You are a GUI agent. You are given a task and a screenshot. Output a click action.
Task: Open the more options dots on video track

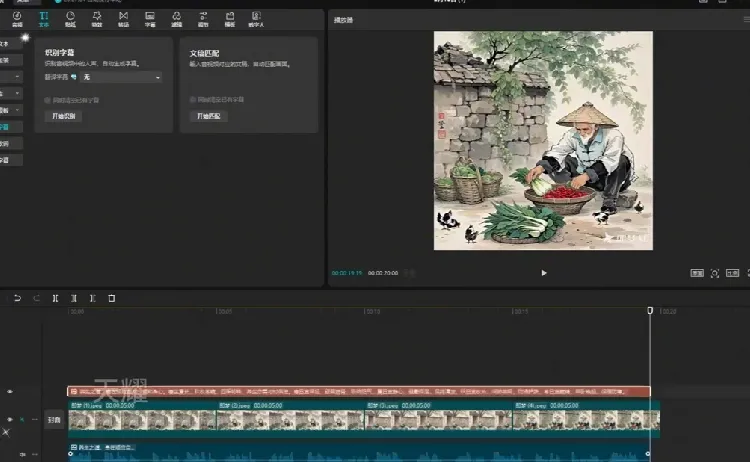[x=34, y=419]
